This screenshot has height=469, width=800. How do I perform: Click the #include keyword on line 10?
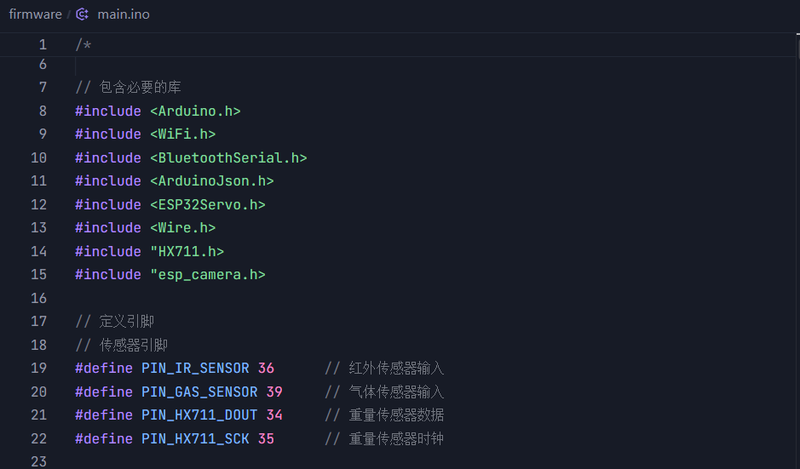(x=108, y=158)
